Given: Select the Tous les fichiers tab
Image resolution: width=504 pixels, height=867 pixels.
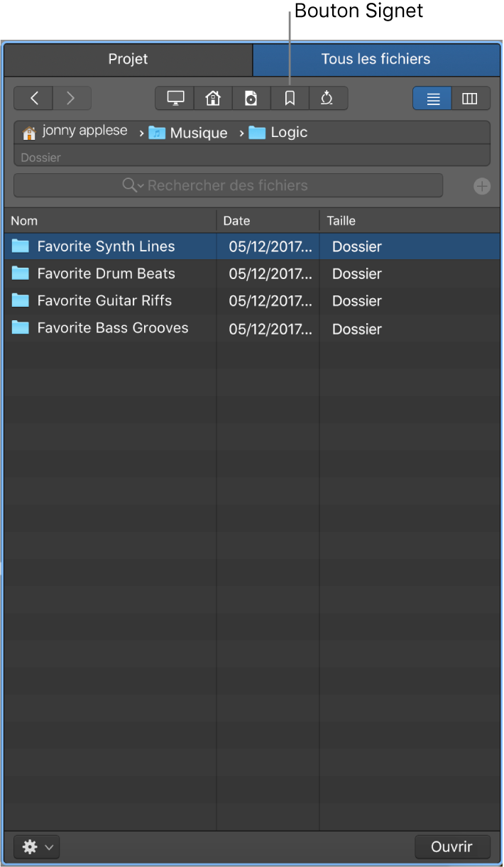Looking at the screenshot, I should pyautogui.click(x=376, y=59).
